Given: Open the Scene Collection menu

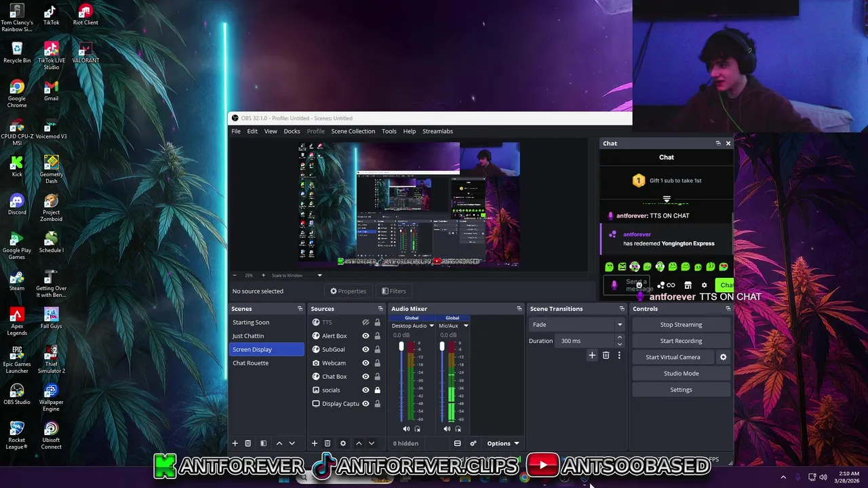Looking at the screenshot, I should 353,131.
